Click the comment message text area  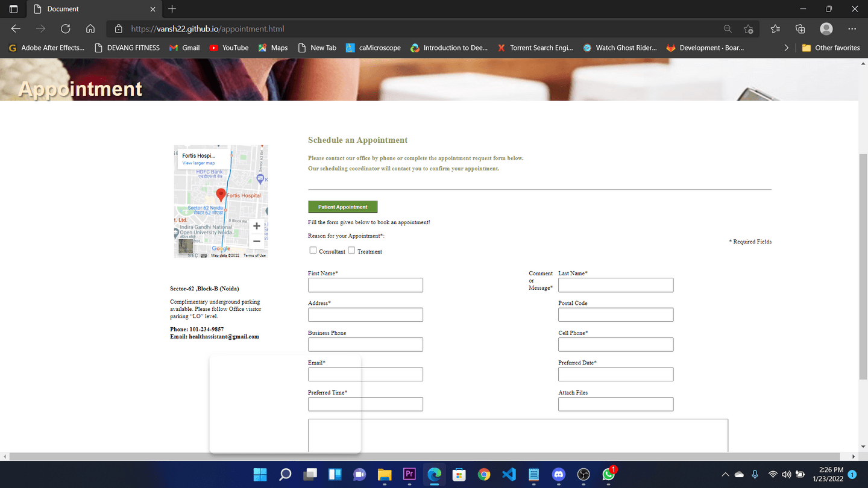click(x=518, y=435)
